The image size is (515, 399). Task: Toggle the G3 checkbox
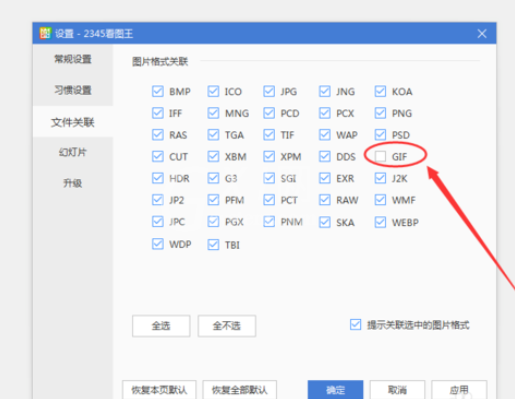coord(213,178)
